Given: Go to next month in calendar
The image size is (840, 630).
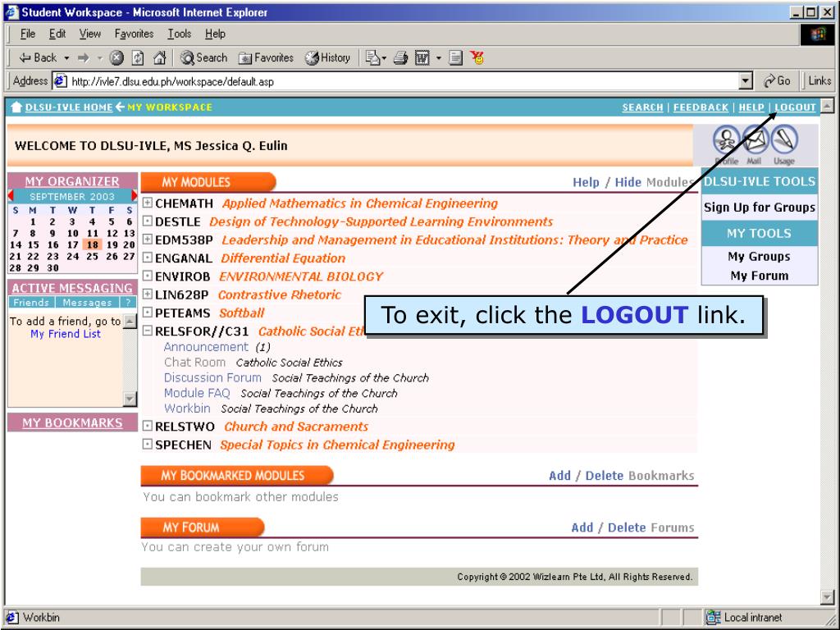Looking at the screenshot, I should [x=134, y=196].
